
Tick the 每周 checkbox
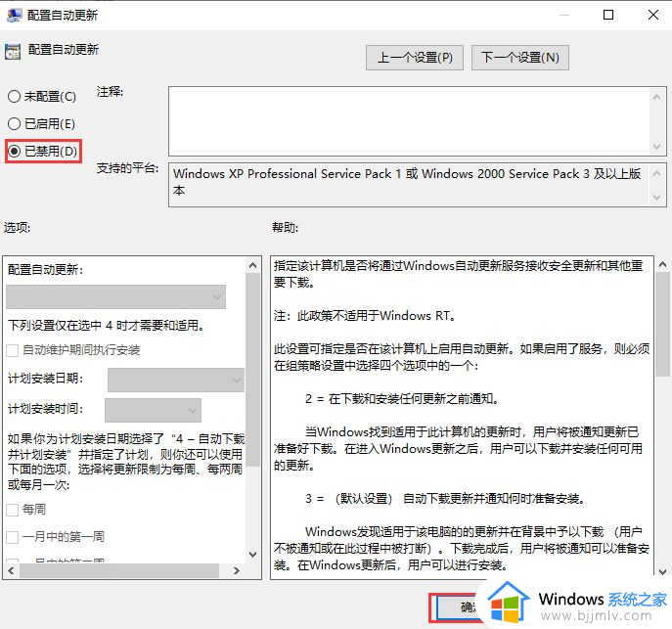13,510
